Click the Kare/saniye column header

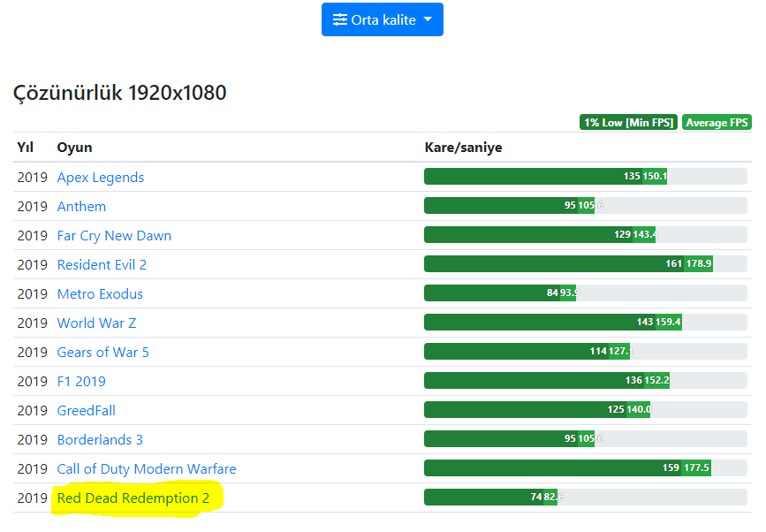pos(463,148)
